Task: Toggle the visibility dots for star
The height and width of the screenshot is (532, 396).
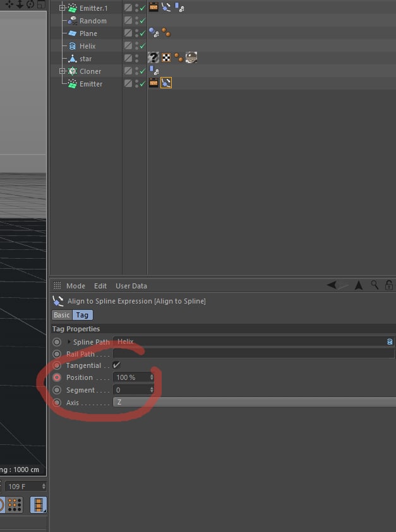Action: tap(136, 58)
